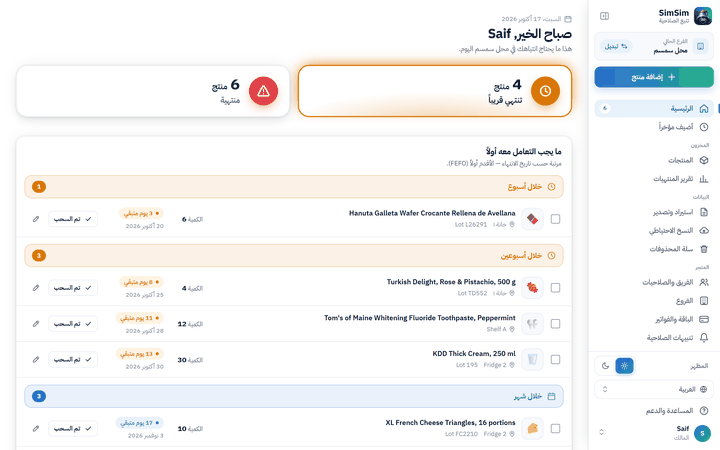
Task: Click the red warning icon on expired card
Action: pos(263,91)
